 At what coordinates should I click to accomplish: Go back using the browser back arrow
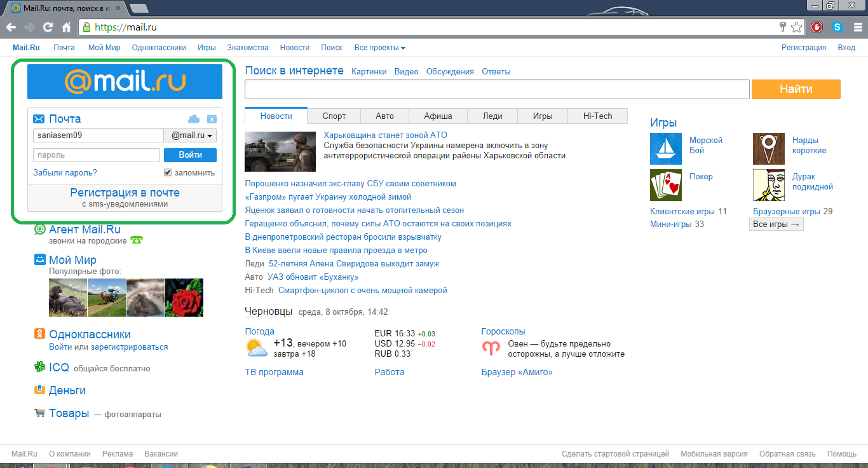(x=11, y=27)
